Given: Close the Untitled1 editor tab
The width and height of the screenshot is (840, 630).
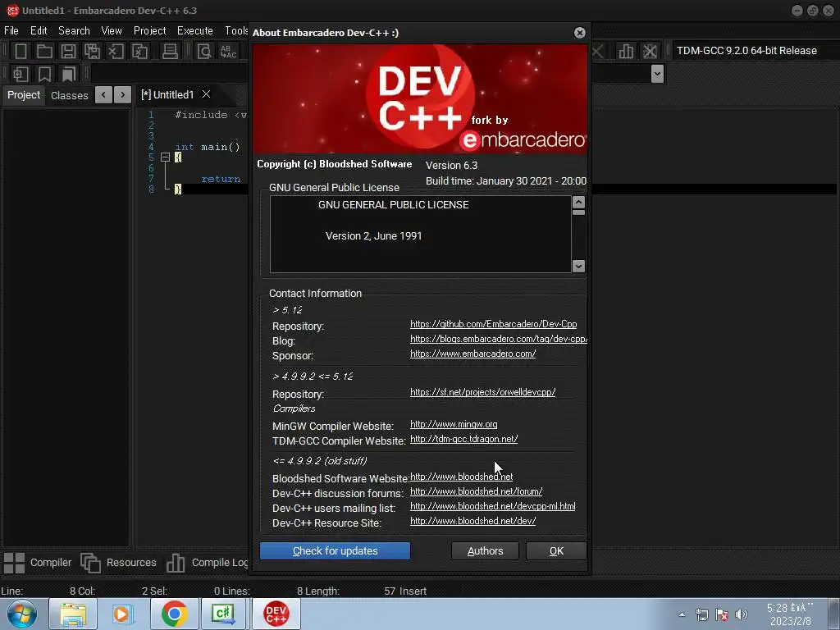Looking at the screenshot, I should [206, 94].
